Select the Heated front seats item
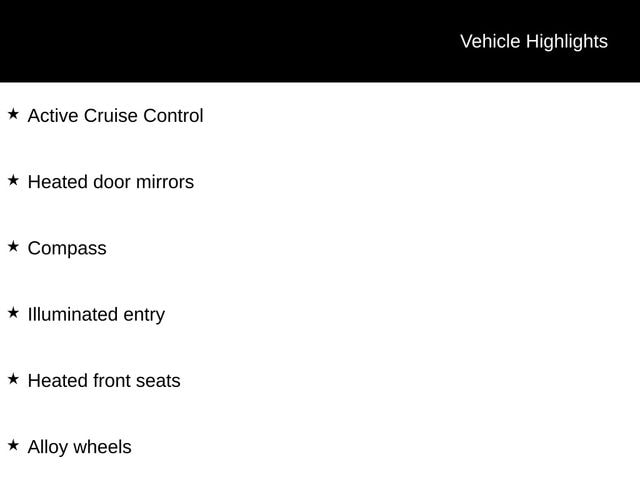Viewport: 640px width, 480px height. click(x=104, y=381)
